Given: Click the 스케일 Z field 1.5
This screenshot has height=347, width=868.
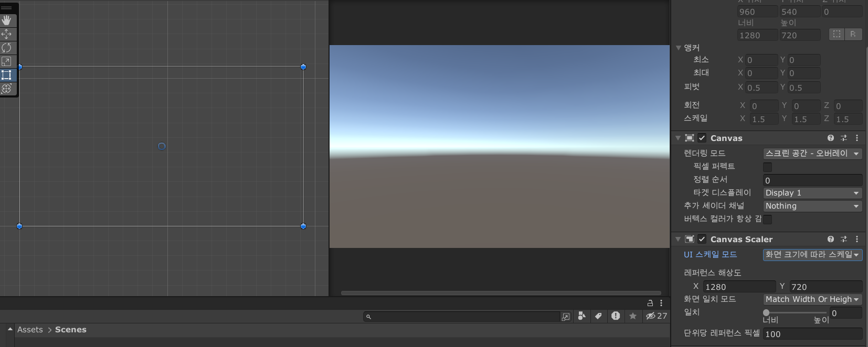Looking at the screenshot, I should [x=848, y=119].
